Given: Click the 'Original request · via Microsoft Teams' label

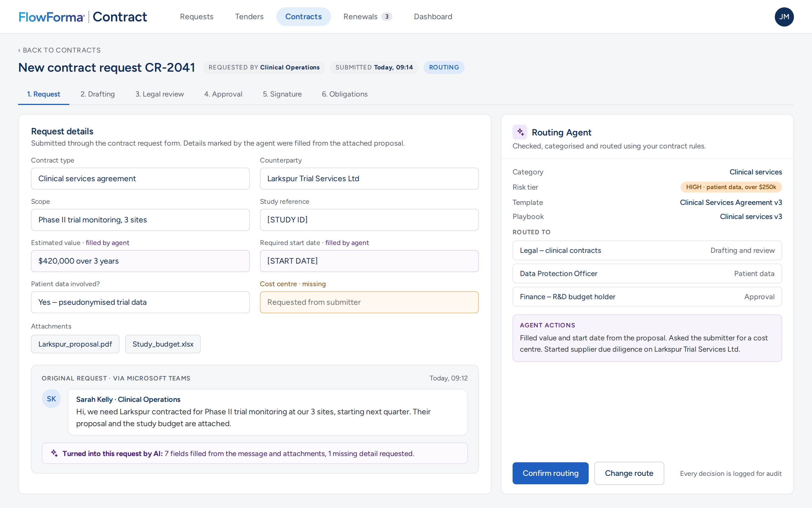Looking at the screenshot, I should tap(116, 378).
